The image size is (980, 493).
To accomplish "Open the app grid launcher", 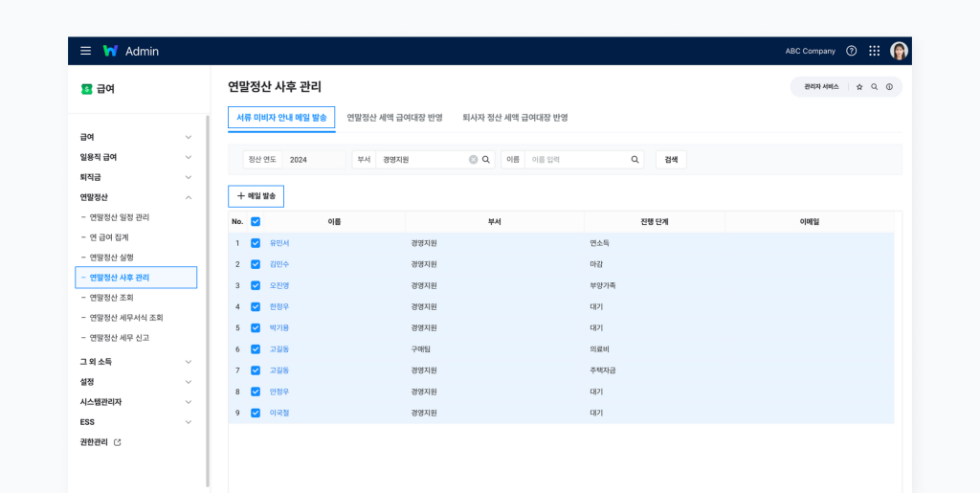I will coord(875,52).
